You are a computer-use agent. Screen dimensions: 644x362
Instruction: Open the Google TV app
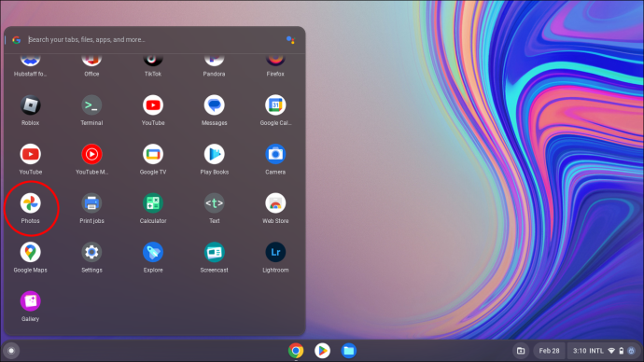pos(153,154)
